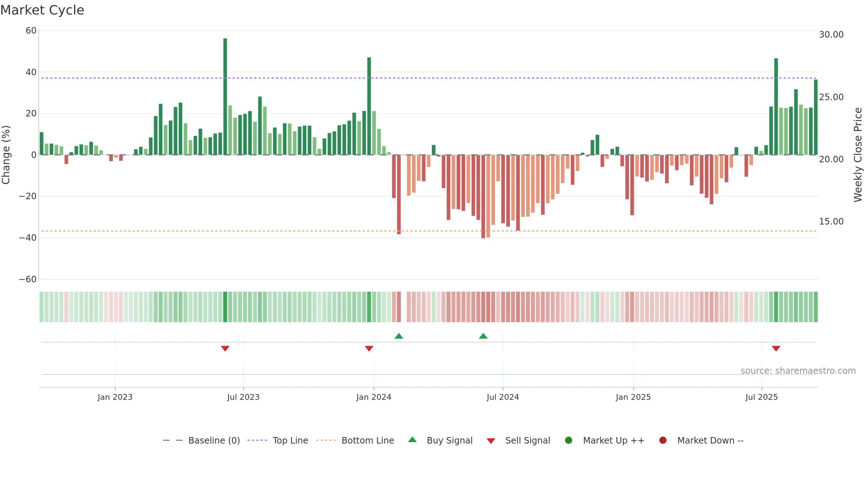Click the dark red Market Down circle in legend
The width and height of the screenshot is (868, 488).
(663, 440)
